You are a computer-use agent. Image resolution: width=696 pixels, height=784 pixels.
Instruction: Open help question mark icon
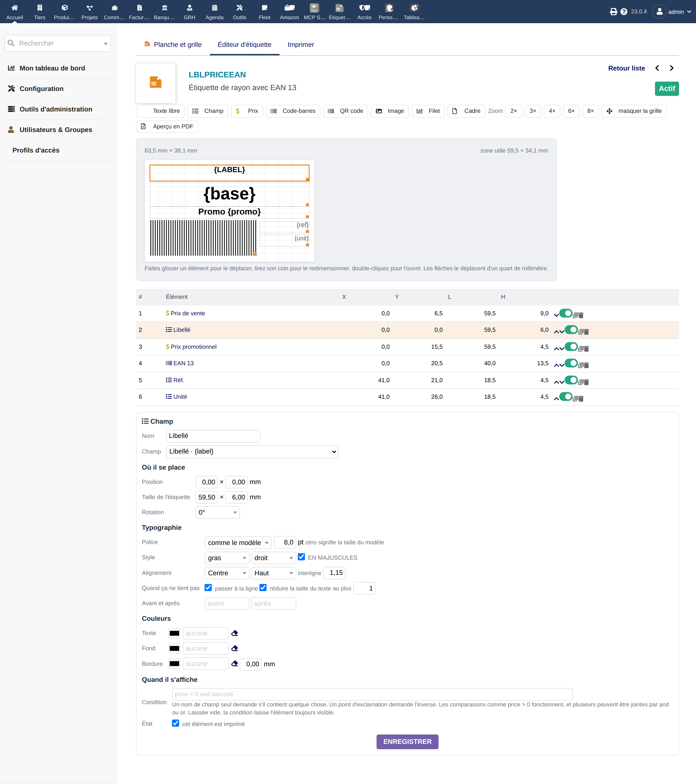624,12
